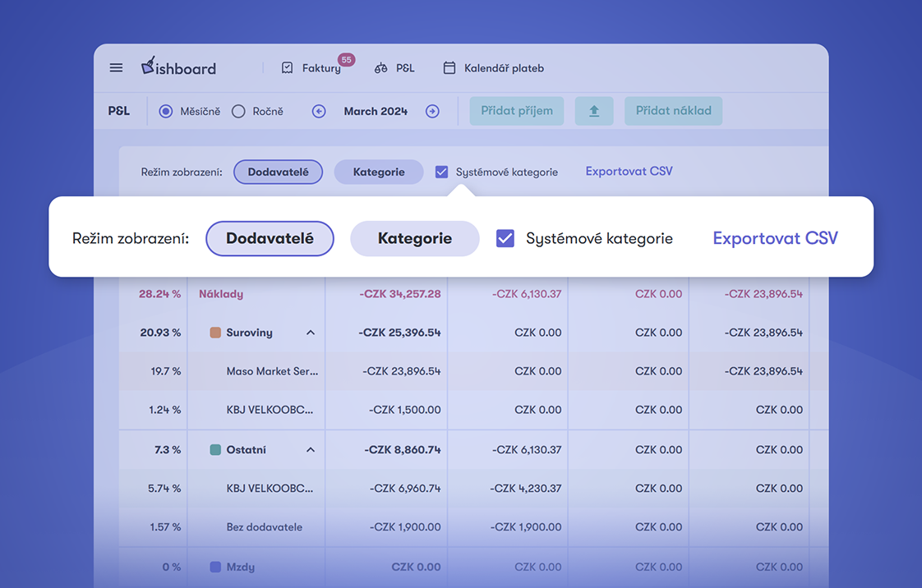Click the calendar icon beside Kalendář plateb

coord(449,68)
